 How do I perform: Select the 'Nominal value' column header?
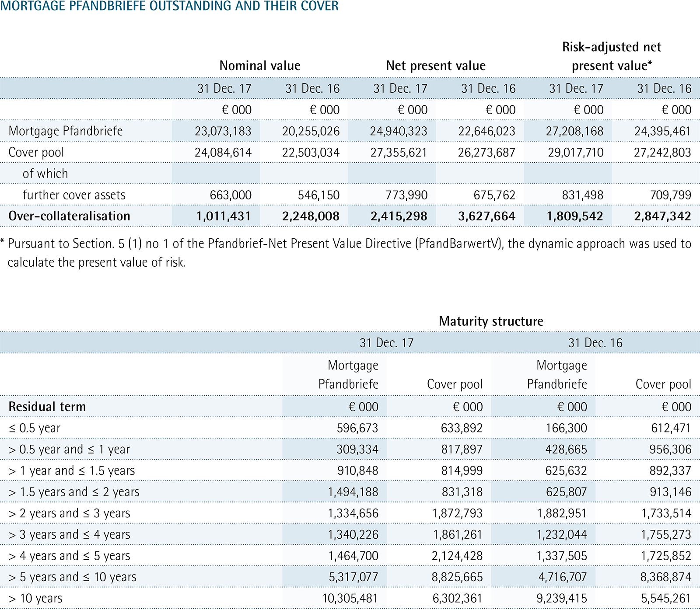pyautogui.click(x=260, y=66)
